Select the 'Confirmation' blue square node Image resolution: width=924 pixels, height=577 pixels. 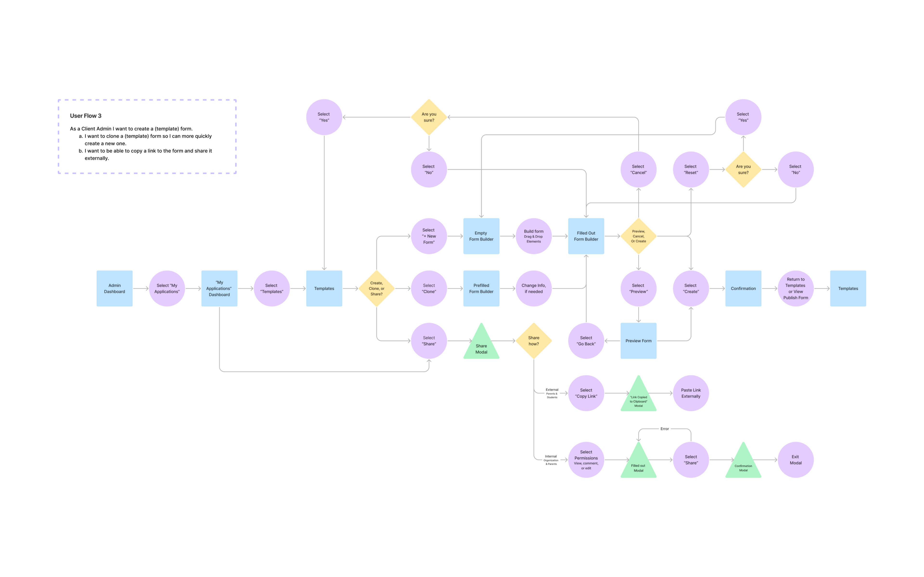click(743, 288)
